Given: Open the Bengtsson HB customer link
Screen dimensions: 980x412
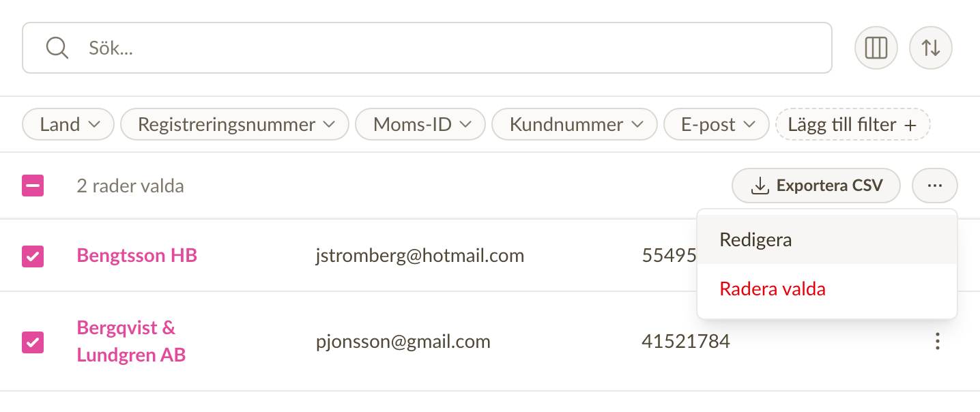Looking at the screenshot, I should 137,256.
